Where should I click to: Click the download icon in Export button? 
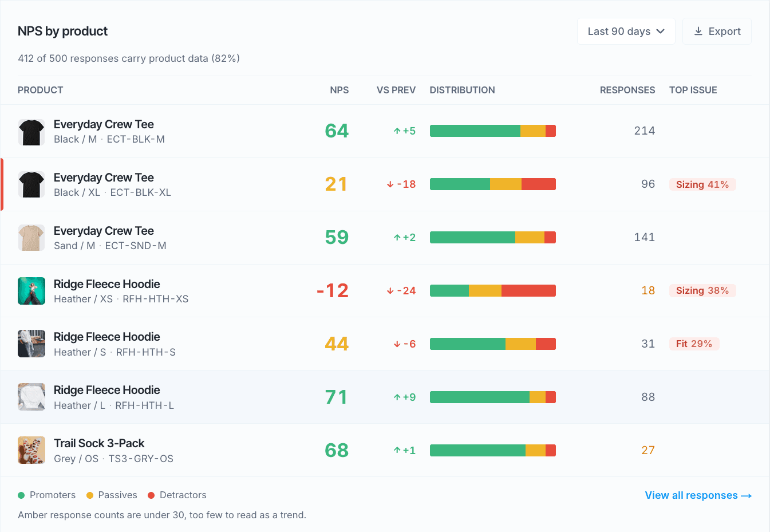pyautogui.click(x=698, y=31)
